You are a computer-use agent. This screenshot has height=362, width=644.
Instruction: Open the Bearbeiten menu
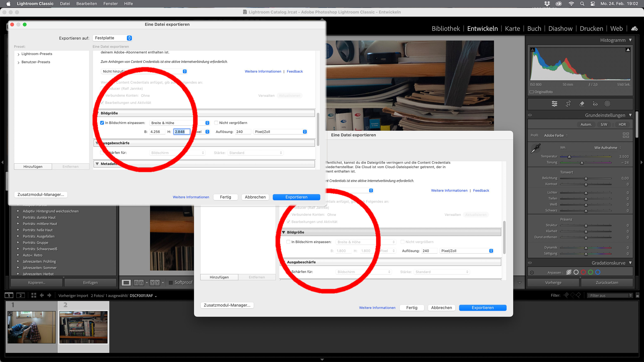(x=87, y=4)
